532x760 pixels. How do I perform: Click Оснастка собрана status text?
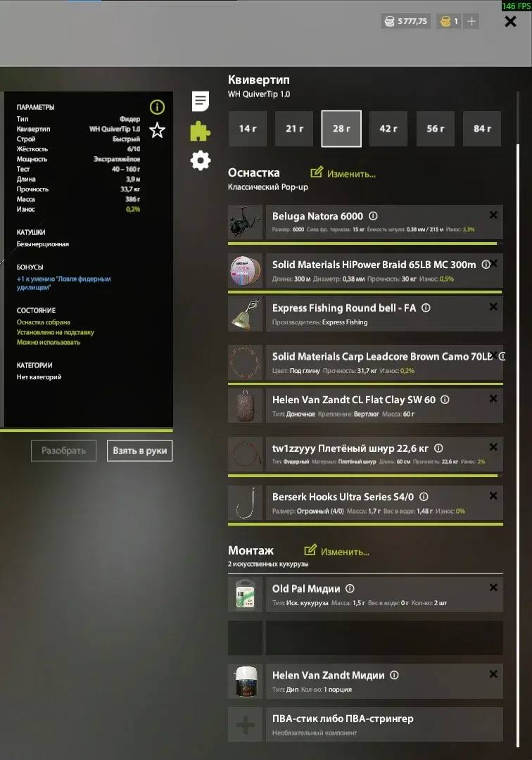pyautogui.click(x=43, y=322)
